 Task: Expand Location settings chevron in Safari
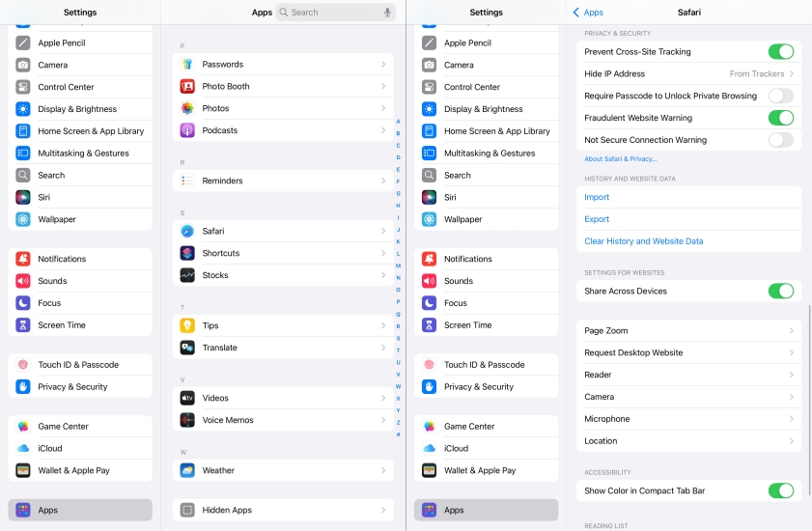[x=792, y=441]
